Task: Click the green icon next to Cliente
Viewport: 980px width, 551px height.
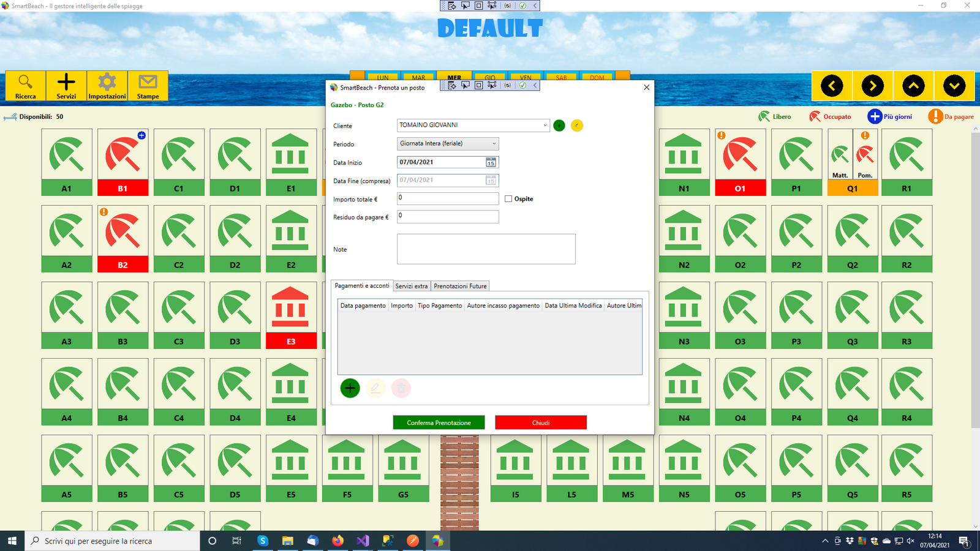Action: [559, 126]
